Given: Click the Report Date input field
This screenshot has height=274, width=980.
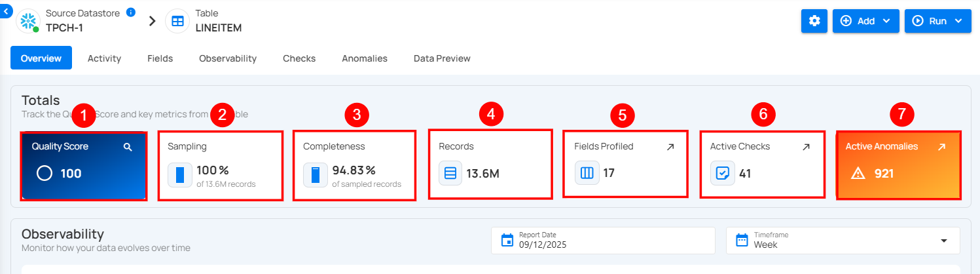Looking at the screenshot, I should pyautogui.click(x=609, y=241).
